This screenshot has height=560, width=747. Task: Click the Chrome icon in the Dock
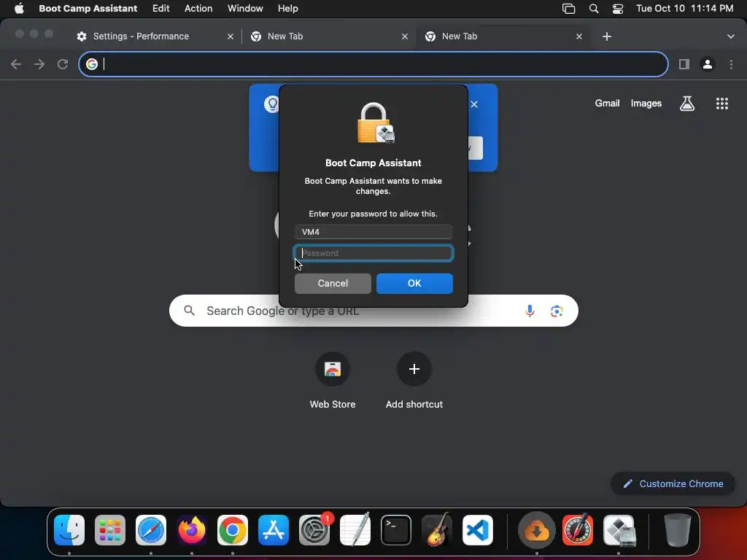pyautogui.click(x=233, y=530)
